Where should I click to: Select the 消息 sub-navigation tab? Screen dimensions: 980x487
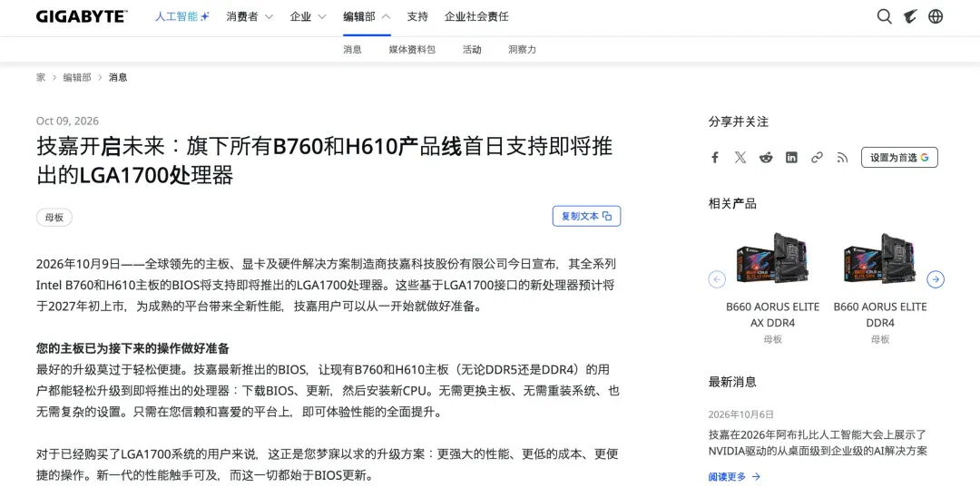[x=352, y=49]
